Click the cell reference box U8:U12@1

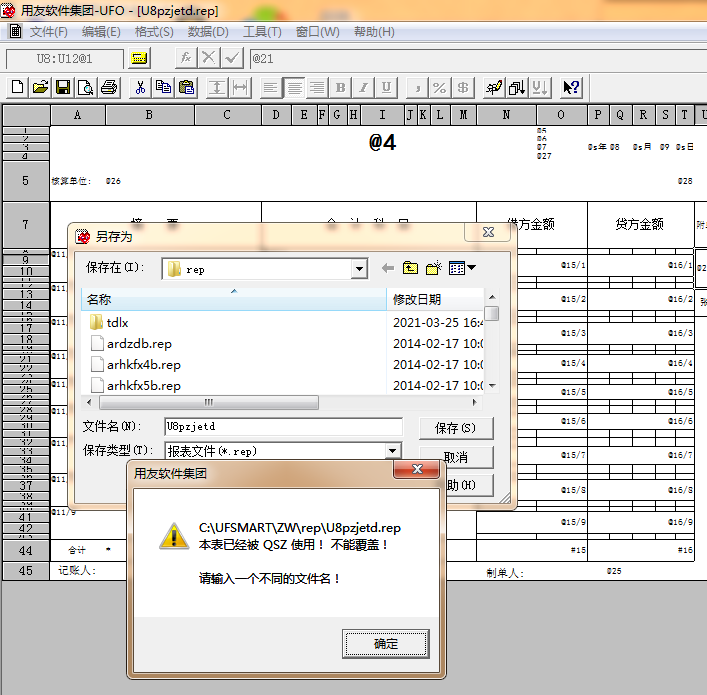[64, 59]
